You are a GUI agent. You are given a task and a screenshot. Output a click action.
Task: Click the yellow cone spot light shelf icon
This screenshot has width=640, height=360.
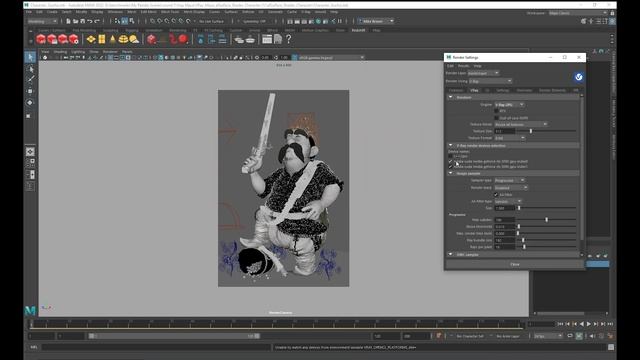coord(113,39)
